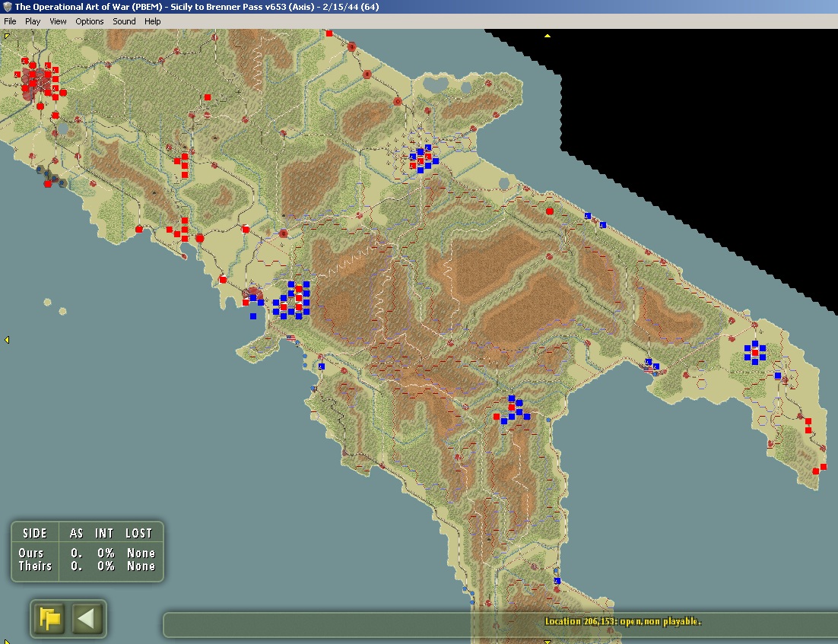Image resolution: width=838 pixels, height=644 pixels.
Task: Open the Help menu
Action: (152, 21)
